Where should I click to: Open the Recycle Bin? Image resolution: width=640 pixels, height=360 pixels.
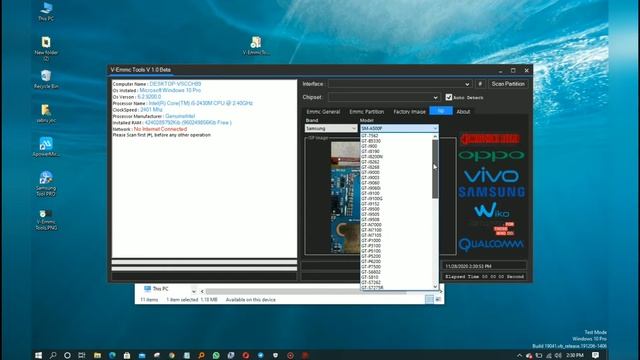click(46, 79)
